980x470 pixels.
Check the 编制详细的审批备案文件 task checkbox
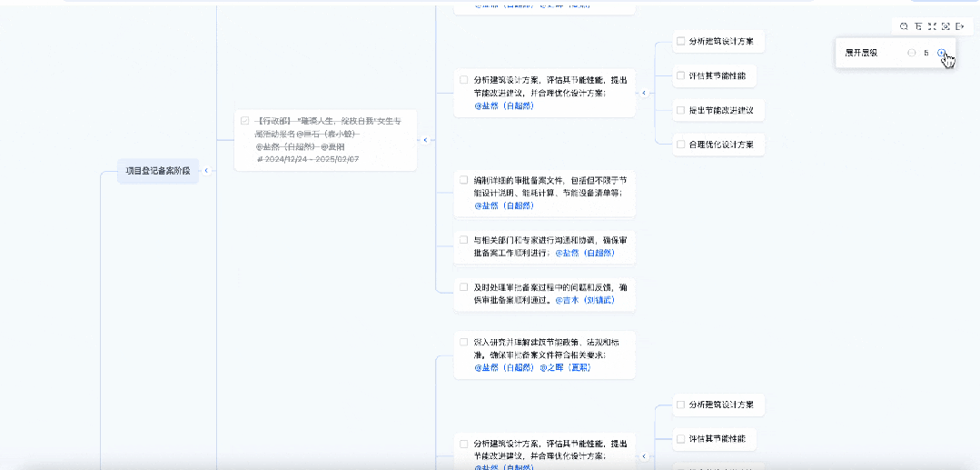tap(464, 180)
